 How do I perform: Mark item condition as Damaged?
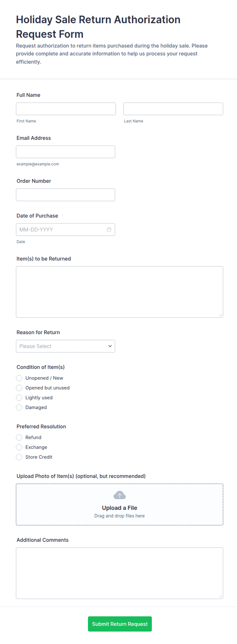pos(19,408)
